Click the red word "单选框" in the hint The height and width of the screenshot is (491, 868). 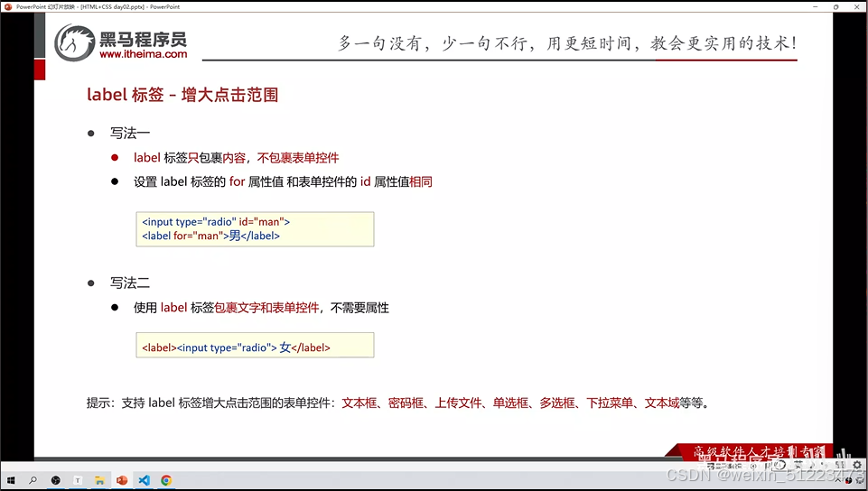click(511, 403)
